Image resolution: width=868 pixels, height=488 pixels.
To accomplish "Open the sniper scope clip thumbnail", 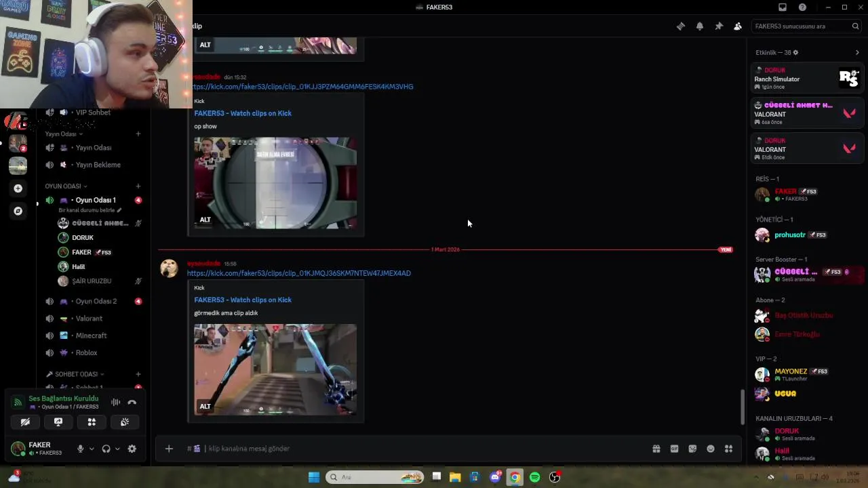I will pyautogui.click(x=275, y=183).
